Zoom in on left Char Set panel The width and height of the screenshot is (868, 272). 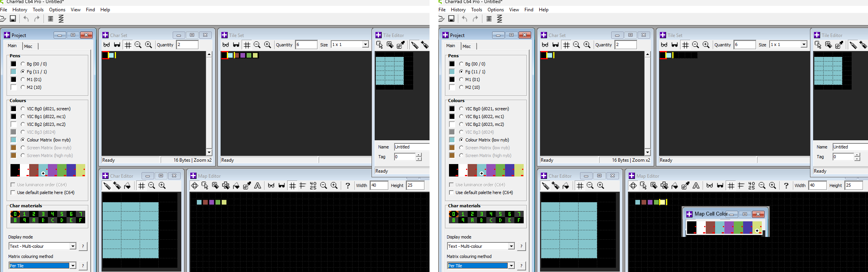point(149,45)
